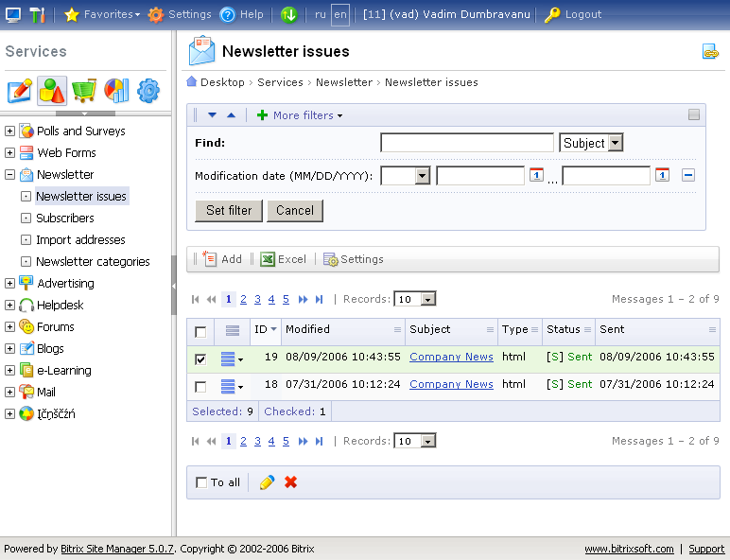Click the pencil edit icon below table

pyautogui.click(x=267, y=482)
